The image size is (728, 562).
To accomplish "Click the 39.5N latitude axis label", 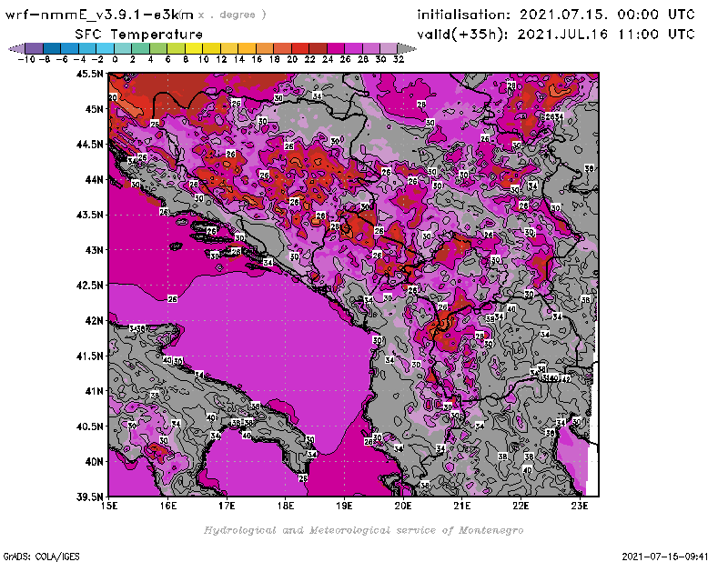I will tap(89, 497).
